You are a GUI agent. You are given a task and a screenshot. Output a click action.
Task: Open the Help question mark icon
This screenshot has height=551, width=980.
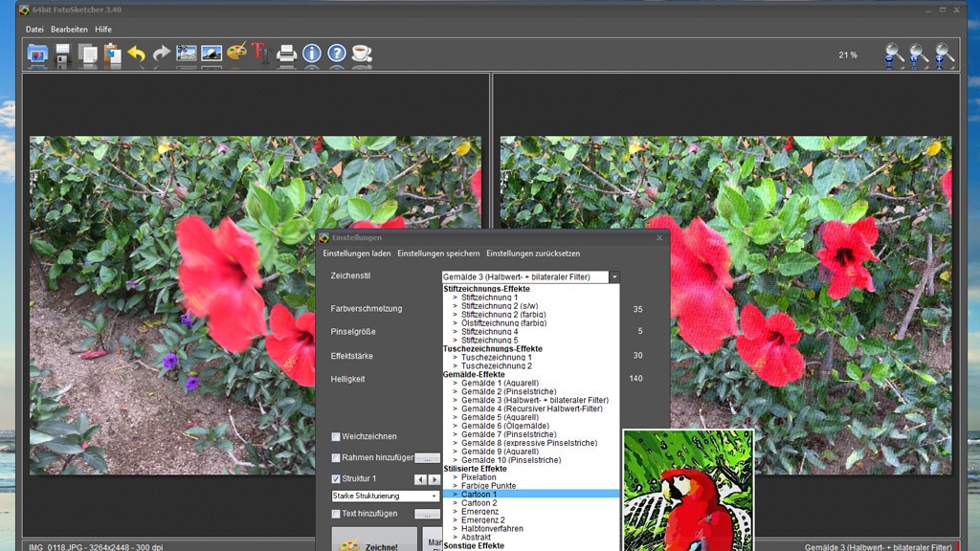337,55
